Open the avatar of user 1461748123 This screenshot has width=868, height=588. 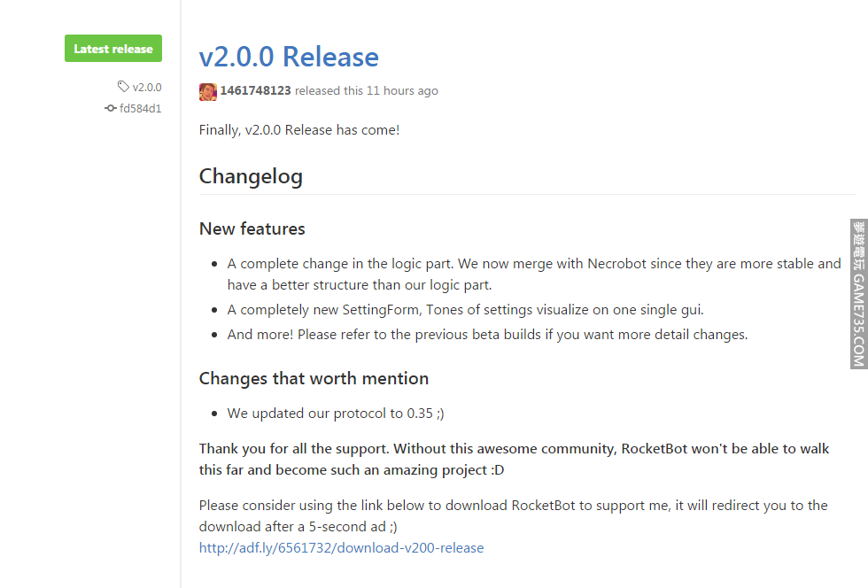pos(208,91)
